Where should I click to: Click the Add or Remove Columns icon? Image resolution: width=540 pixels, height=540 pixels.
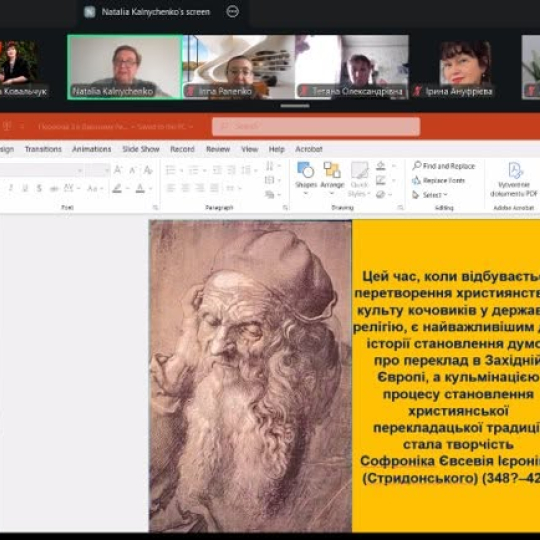tap(230, 188)
